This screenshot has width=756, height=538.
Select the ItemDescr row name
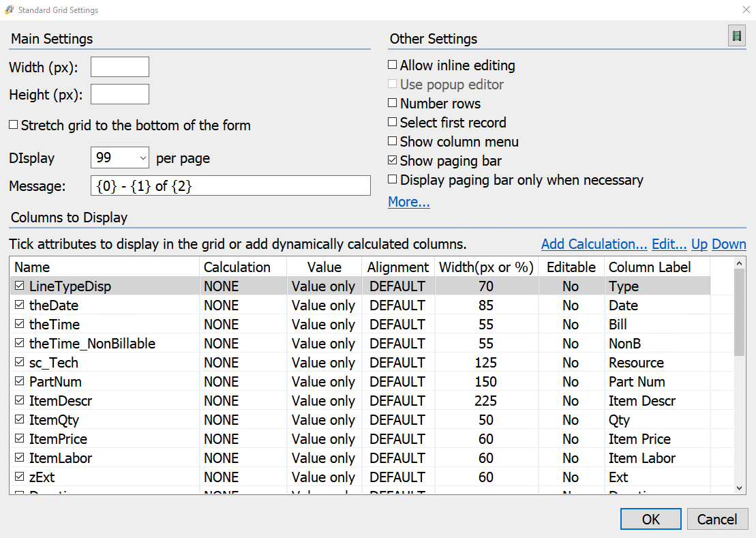[61, 401]
